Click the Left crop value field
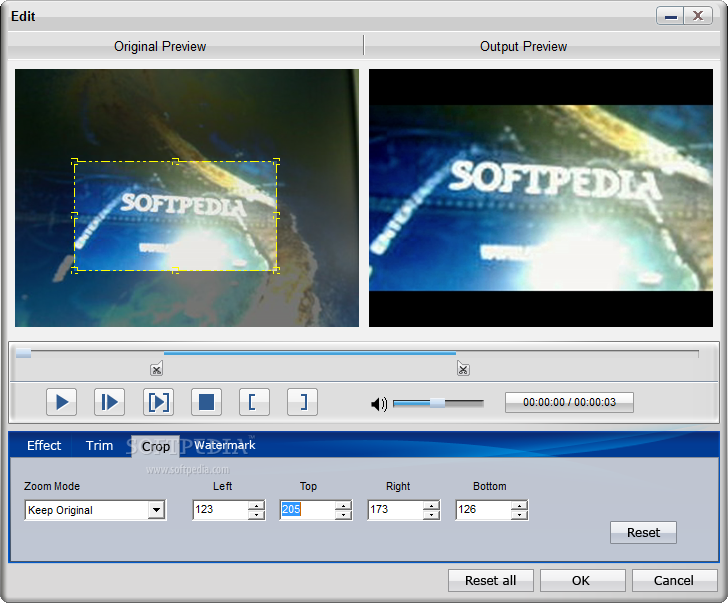728x603 pixels. point(220,510)
